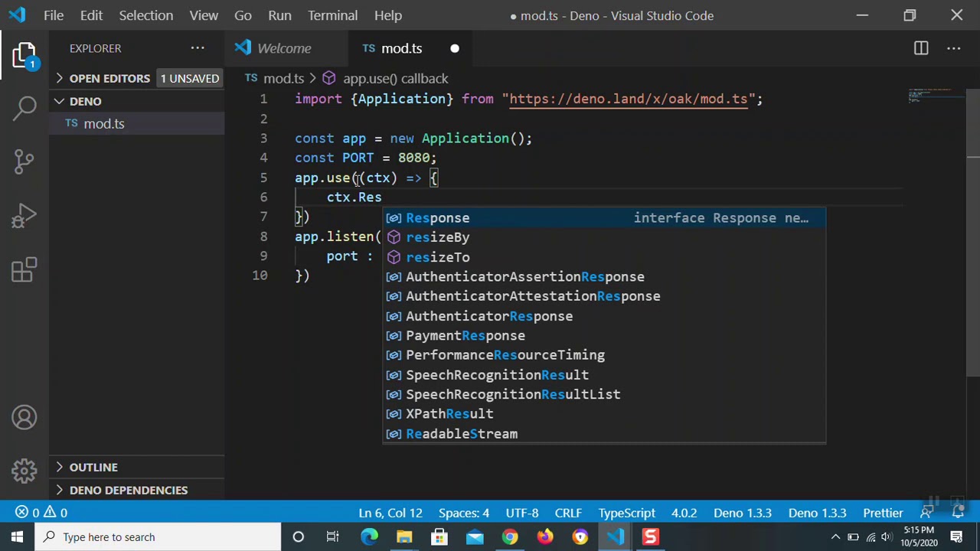
Task: Switch to the Welcome tab
Action: tap(284, 48)
